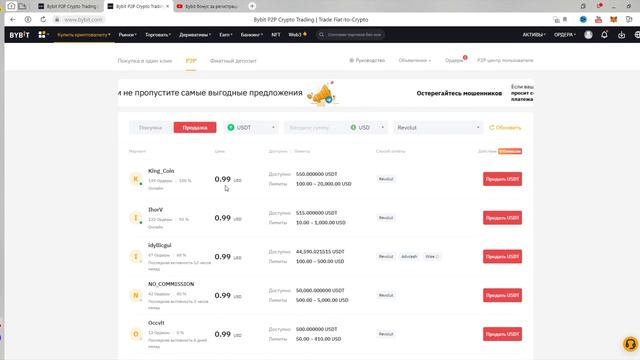Click Продать USDT for King_Coin

502,179
